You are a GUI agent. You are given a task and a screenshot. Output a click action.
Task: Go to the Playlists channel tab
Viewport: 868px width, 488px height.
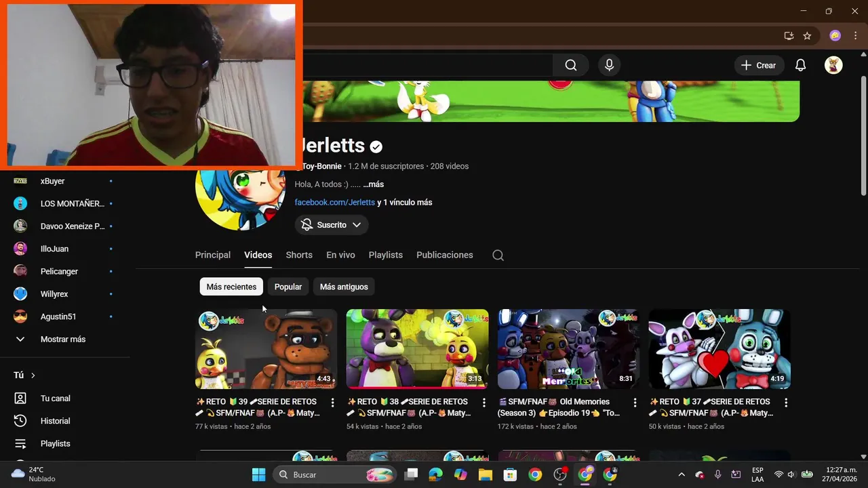tap(385, 255)
